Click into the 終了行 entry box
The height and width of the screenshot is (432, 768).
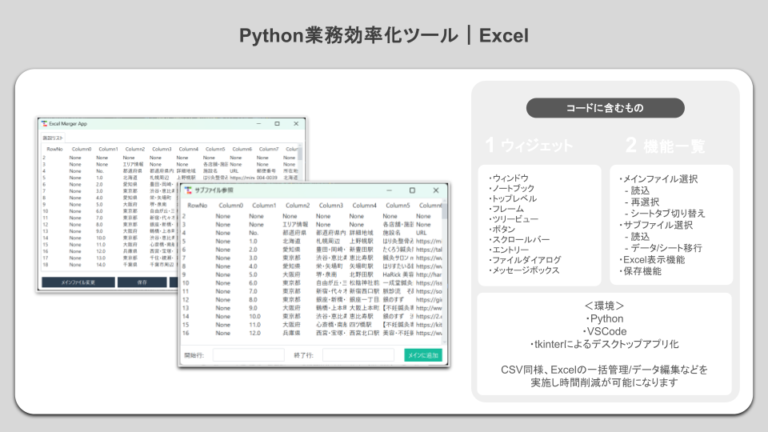pyautogui.click(x=358, y=354)
